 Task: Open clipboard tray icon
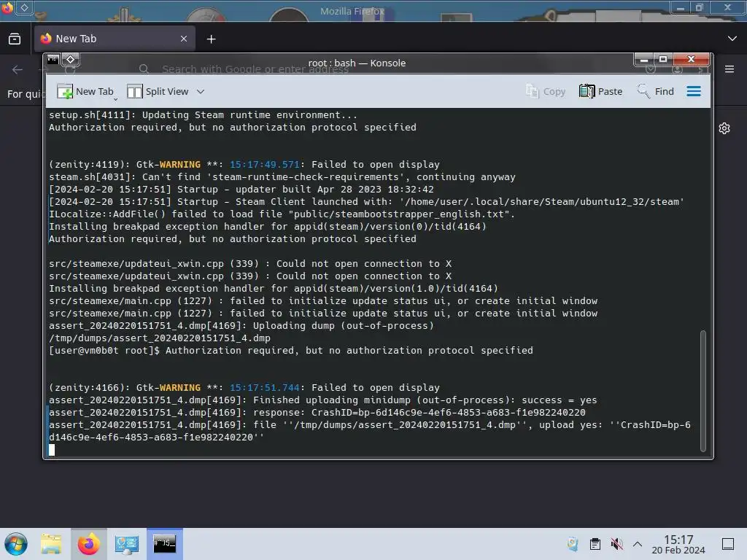tap(595, 544)
